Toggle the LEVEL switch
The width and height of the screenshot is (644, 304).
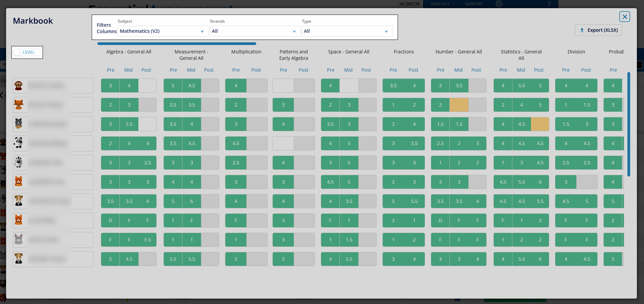[27, 52]
